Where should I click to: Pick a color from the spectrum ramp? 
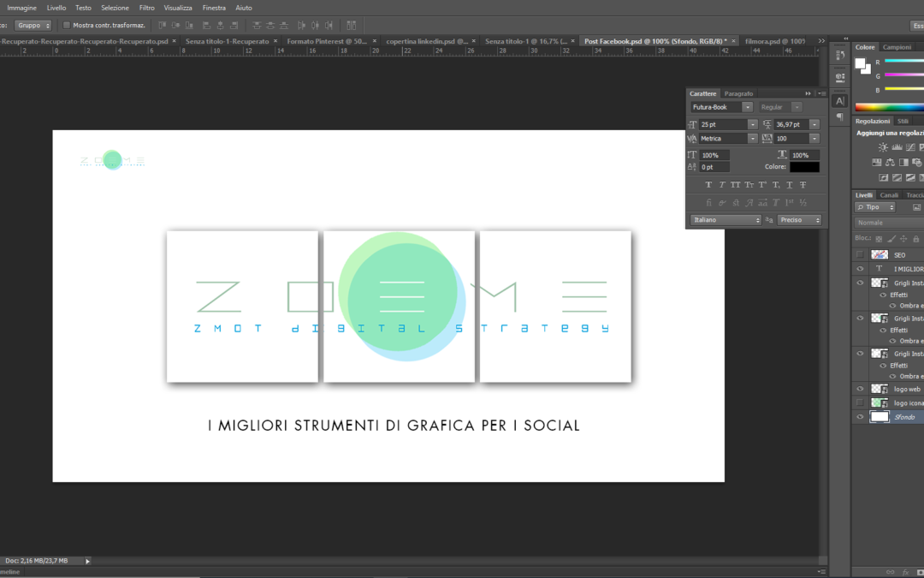tap(889, 107)
